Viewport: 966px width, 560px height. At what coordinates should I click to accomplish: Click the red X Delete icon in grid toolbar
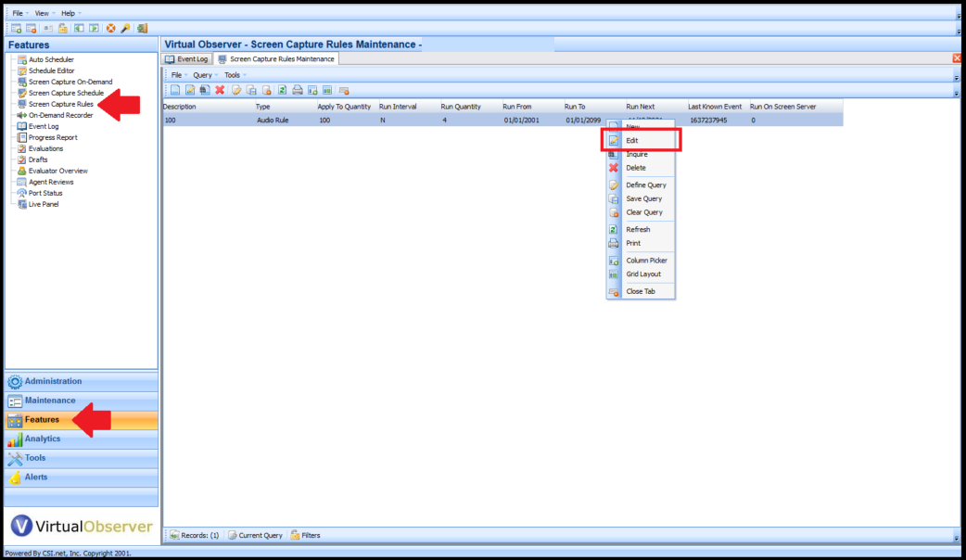[x=220, y=91]
